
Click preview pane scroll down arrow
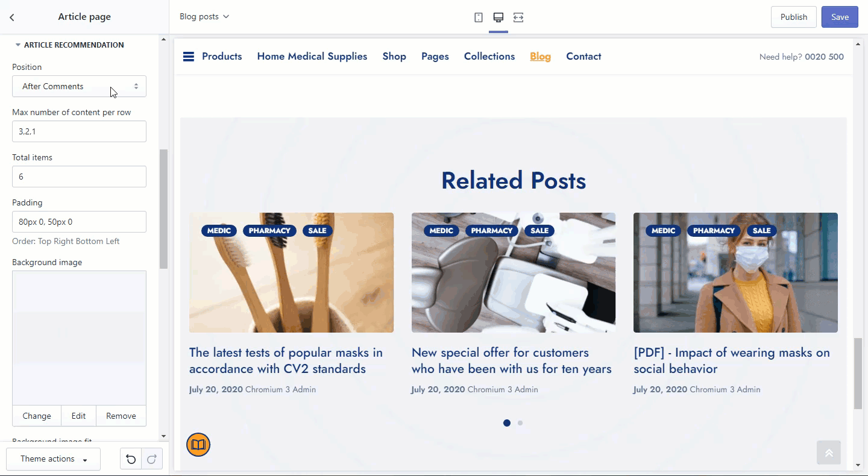pos(858,465)
